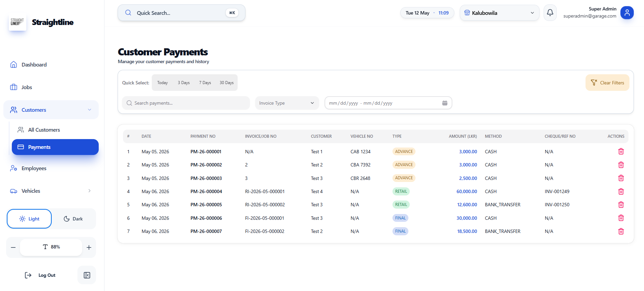Open Jobs in the sidebar

click(x=51, y=87)
